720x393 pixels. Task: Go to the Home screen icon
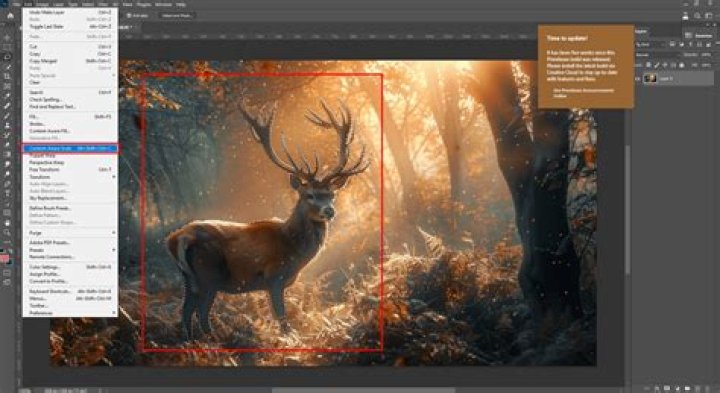10,15
